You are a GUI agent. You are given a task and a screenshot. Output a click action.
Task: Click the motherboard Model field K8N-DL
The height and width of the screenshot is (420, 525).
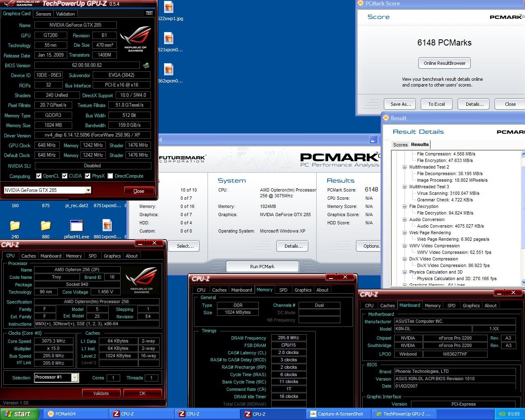tap(433, 329)
